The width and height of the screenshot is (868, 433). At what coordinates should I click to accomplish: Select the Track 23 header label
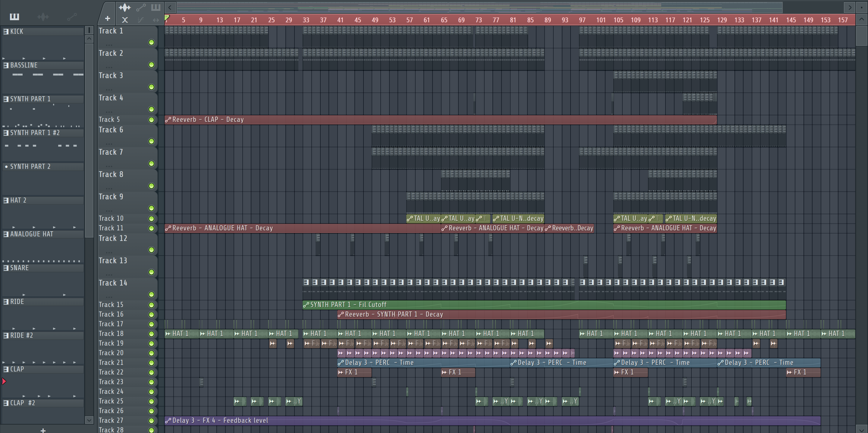[x=111, y=382]
